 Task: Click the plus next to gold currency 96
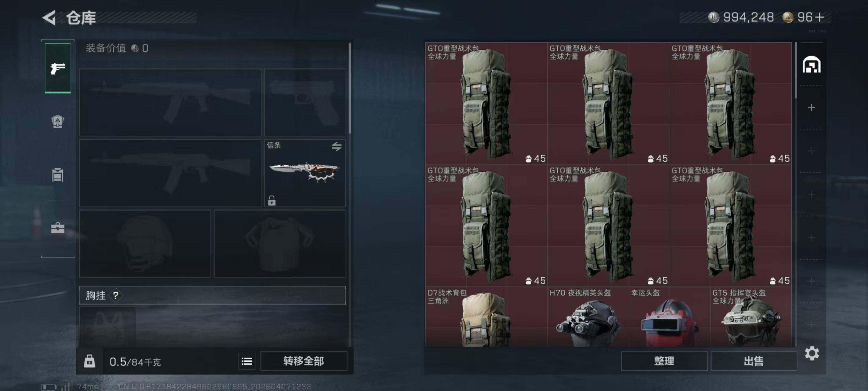point(819,17)
